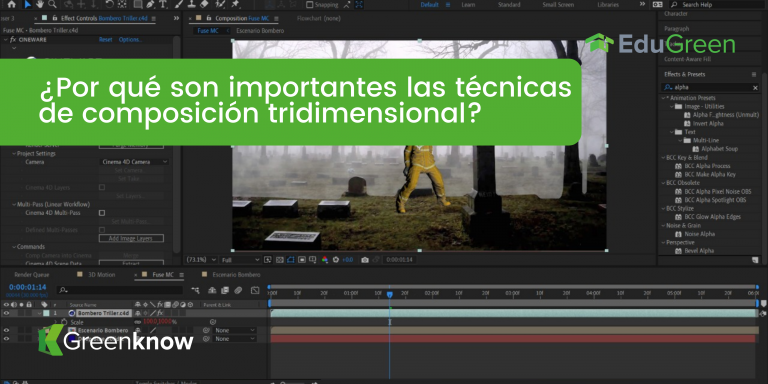Open the Cinema 4D Camera dropdown
768x384 pixels.
point(134,162)
